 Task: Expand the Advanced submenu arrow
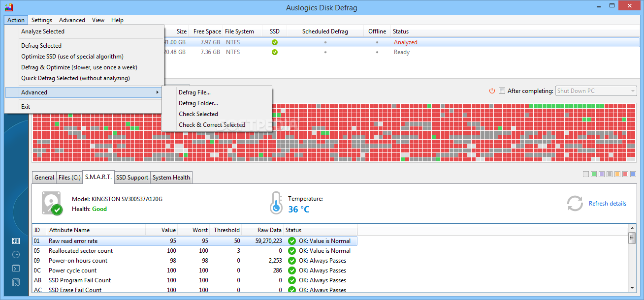click(x=158, y=92)
